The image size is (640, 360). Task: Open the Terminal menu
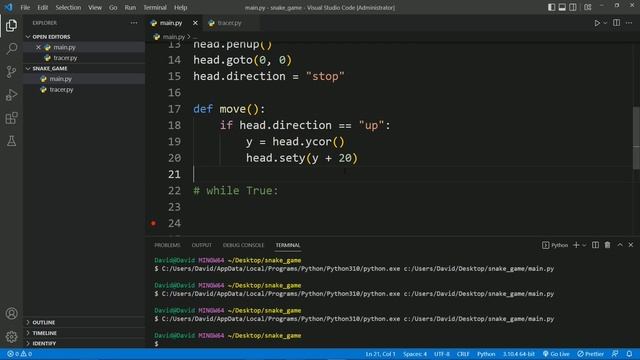pos(155,7)
